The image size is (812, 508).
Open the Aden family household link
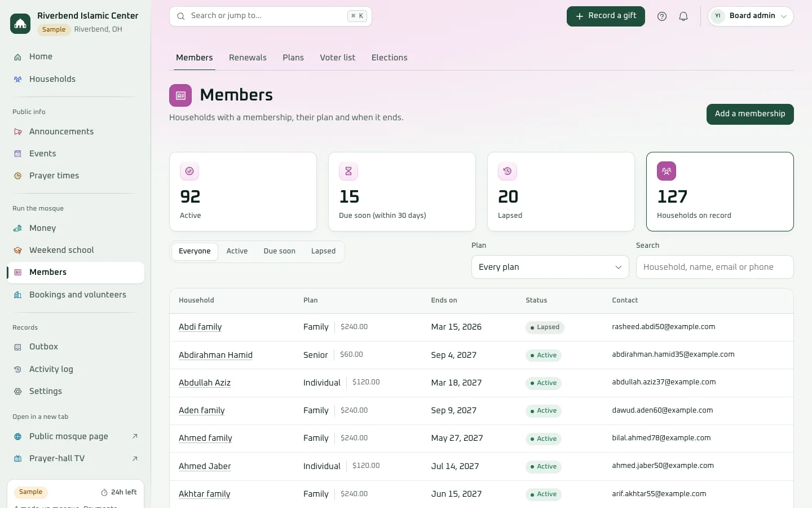click(201, 410)
